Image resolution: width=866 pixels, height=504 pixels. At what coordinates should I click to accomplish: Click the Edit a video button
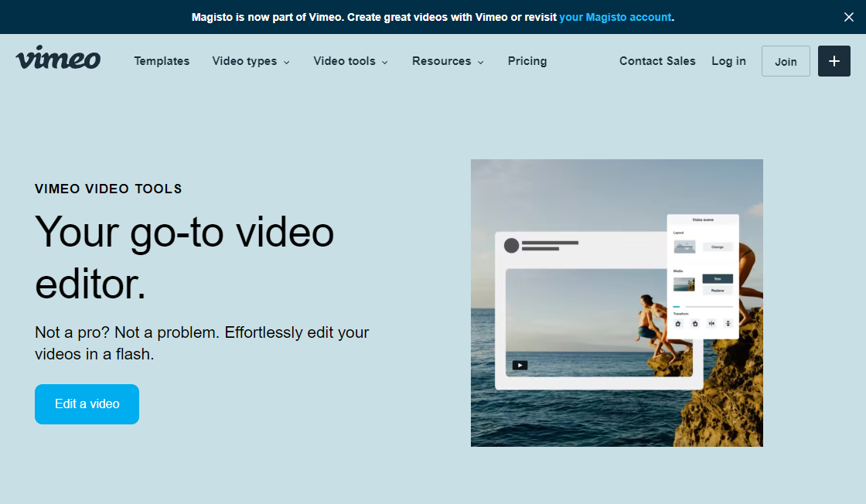click(87, 404)
